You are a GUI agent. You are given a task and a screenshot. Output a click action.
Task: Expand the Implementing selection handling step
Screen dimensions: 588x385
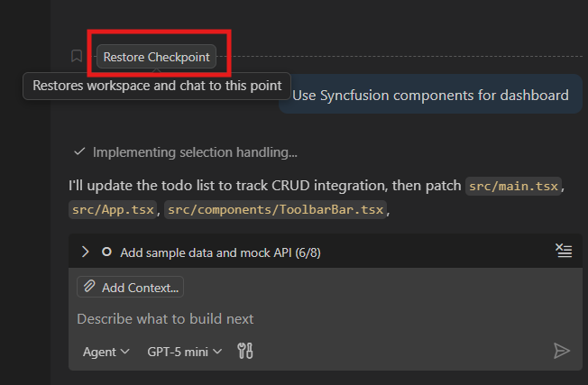pos(195,152)
